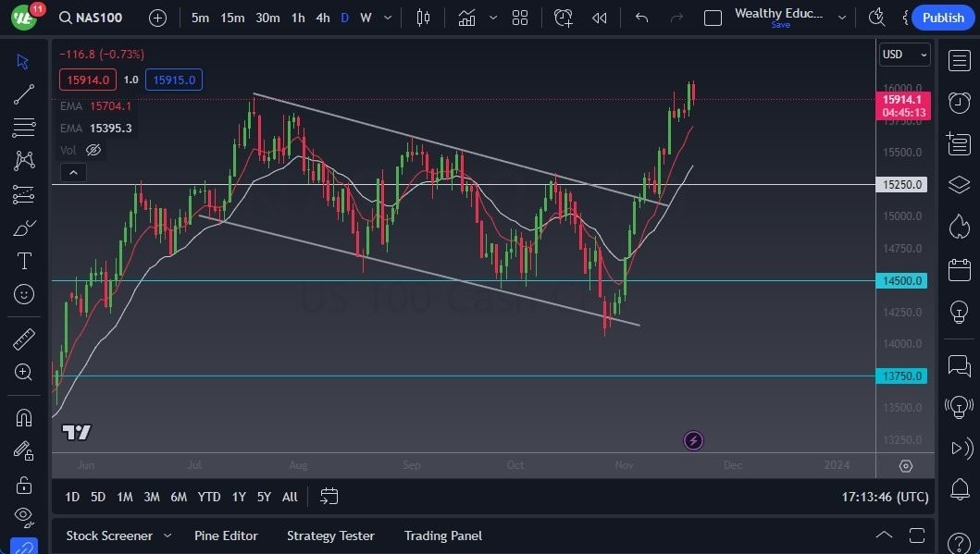Enable Magnet snapping mode

tap(23, 417)
